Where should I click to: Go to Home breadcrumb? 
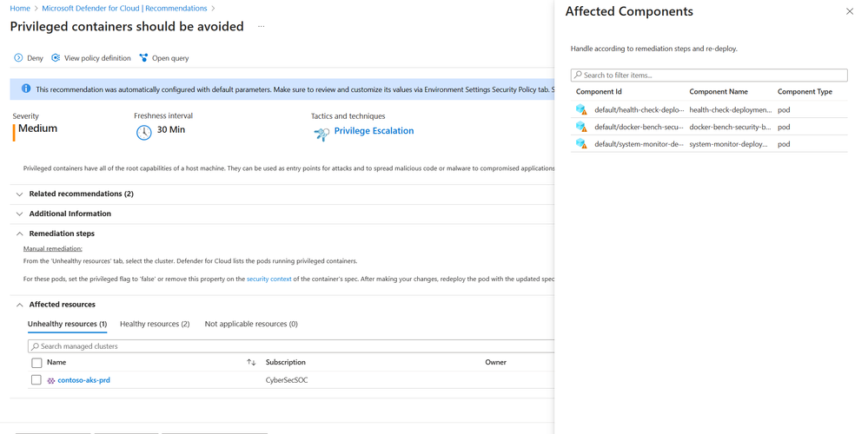point(20,9)
